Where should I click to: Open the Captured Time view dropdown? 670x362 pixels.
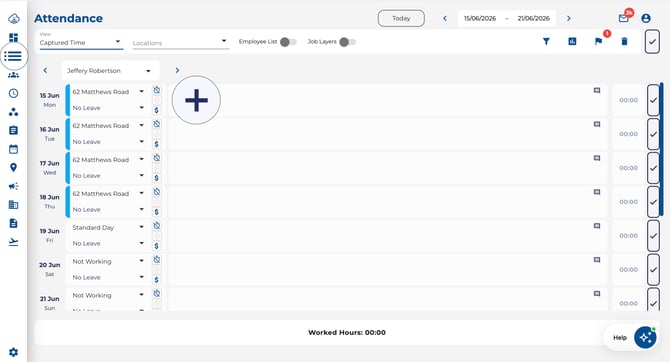(81, 42)
